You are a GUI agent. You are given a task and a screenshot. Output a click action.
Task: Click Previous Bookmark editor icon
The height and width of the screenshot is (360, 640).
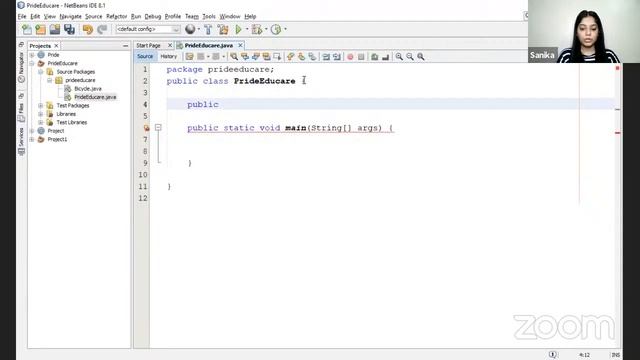click(x=291, y=57)
